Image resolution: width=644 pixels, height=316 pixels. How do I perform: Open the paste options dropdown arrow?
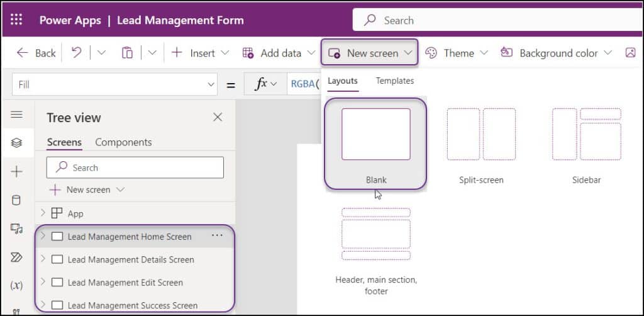point(152,53)
